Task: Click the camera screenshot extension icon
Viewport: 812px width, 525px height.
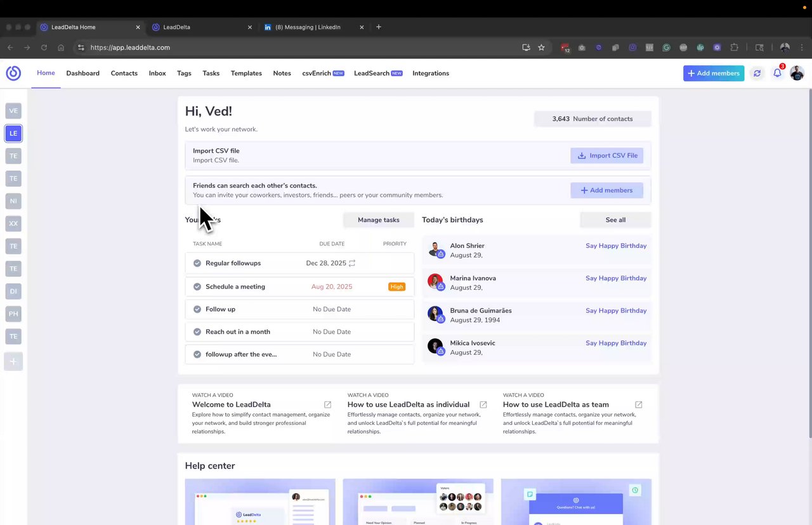Action: click(x=582, y=48)
